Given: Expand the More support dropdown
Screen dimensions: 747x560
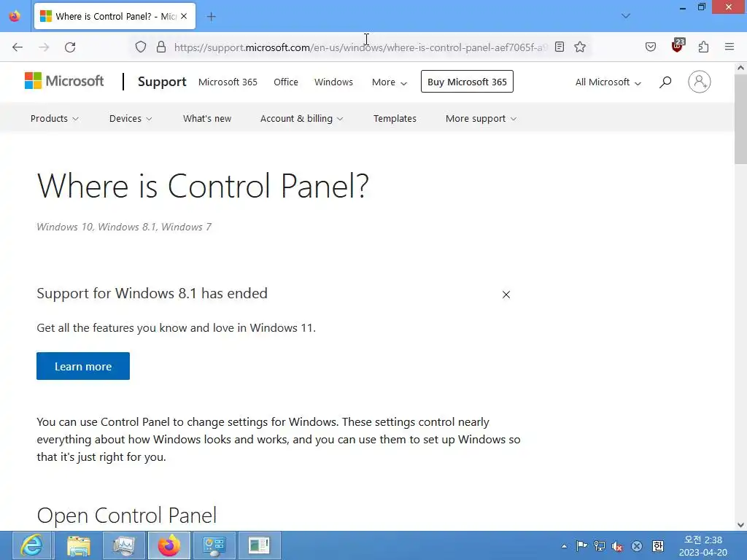Looking at the screenshot, I should pos(481,119).
